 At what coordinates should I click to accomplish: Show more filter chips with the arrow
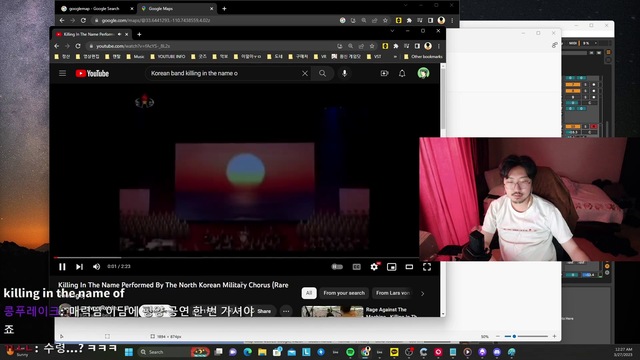tap(422, 293)
